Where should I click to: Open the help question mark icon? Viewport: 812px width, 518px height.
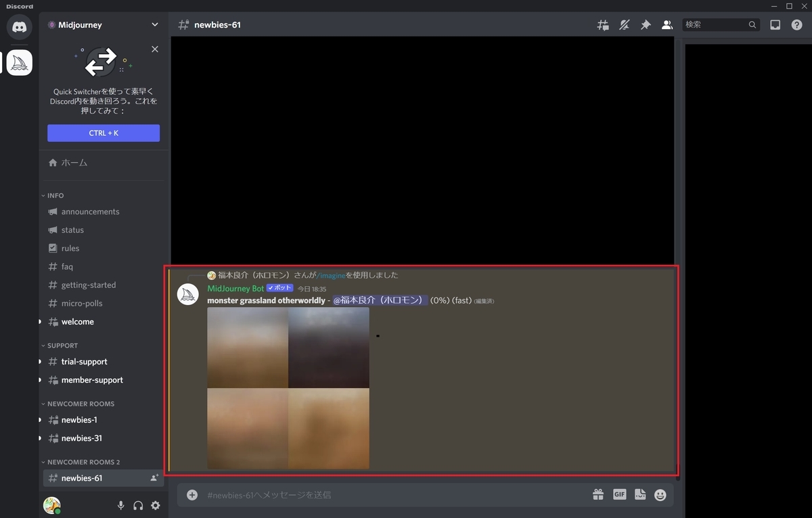[x=796, y=25]
